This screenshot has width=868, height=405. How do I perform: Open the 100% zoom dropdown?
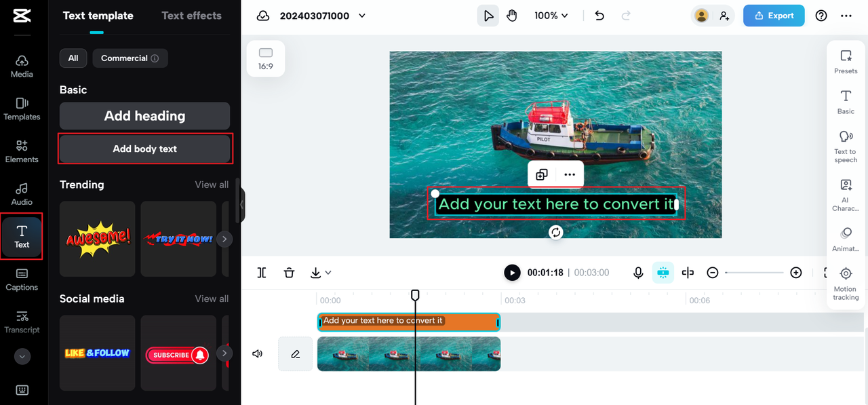[551, 16]
